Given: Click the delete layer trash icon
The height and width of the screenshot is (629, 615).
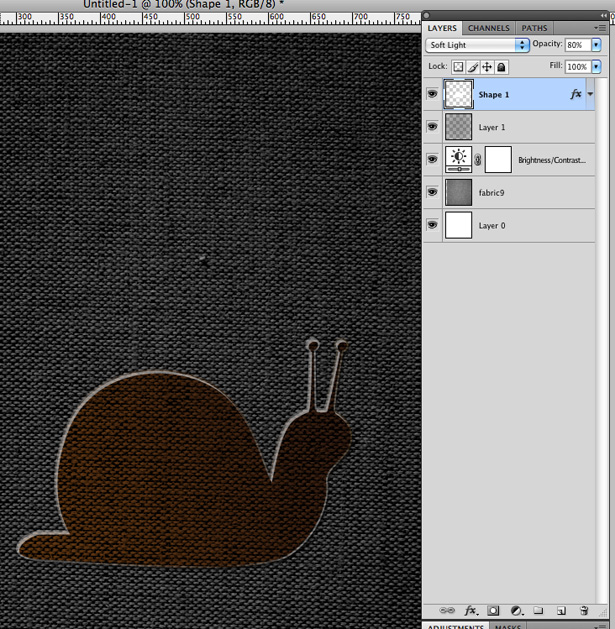Looking at the screenshot, I should pos(584,611).
